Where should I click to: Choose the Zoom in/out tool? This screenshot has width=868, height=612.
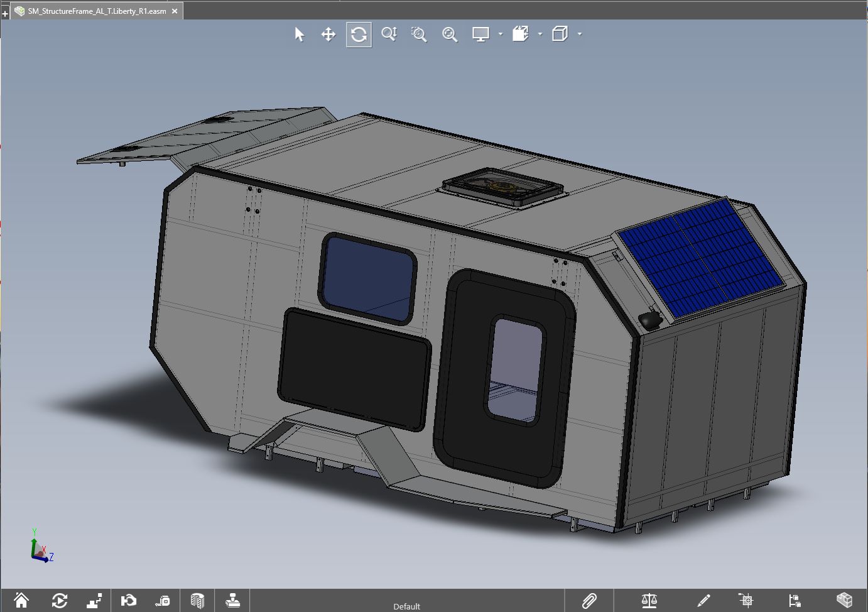[389, 35]
